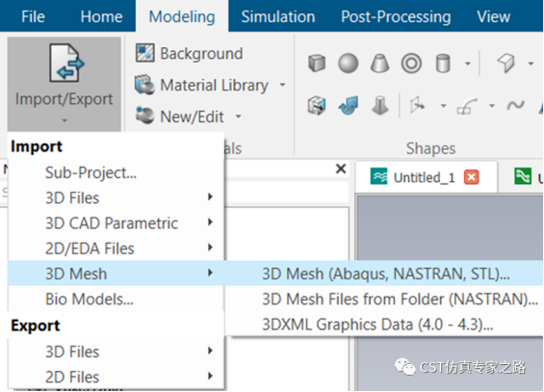Image resolution: width=544 pixels, height=392 pixels.
Task: Open the Simulation ribbon tab
Action: click(278, 16)
